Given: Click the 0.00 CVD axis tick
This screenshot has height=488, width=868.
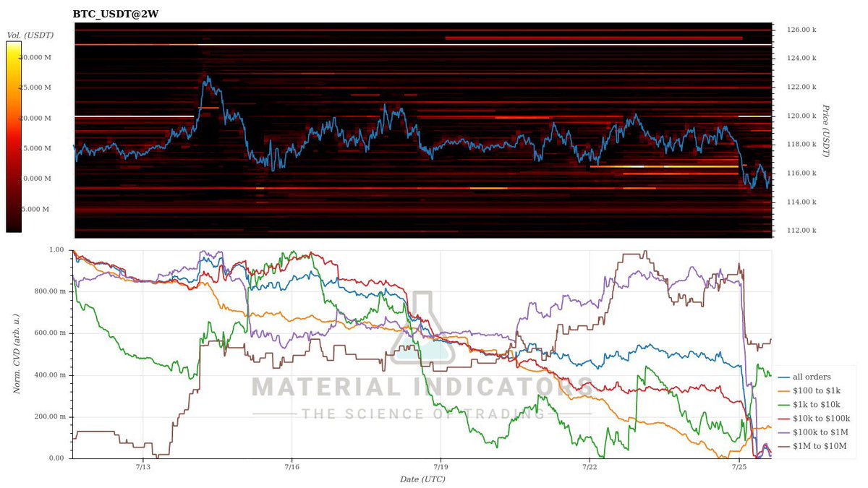Looking at the screenshot, I should (x=56, y=458).
